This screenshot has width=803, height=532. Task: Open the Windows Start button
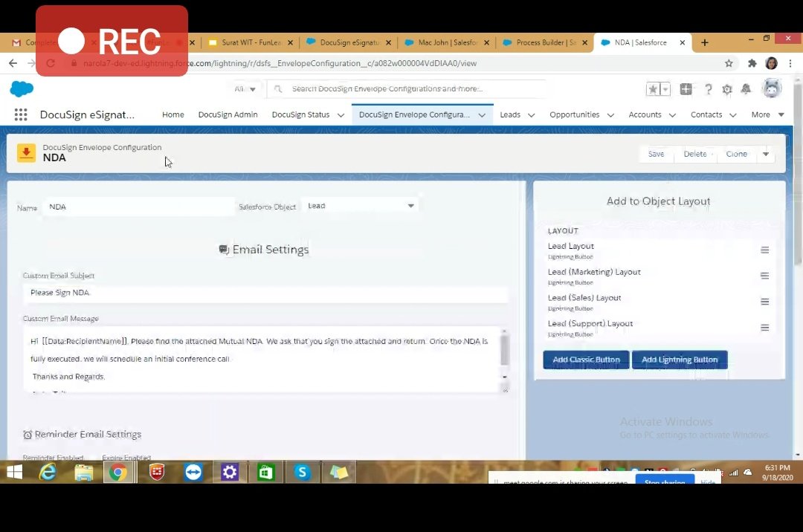14,472
